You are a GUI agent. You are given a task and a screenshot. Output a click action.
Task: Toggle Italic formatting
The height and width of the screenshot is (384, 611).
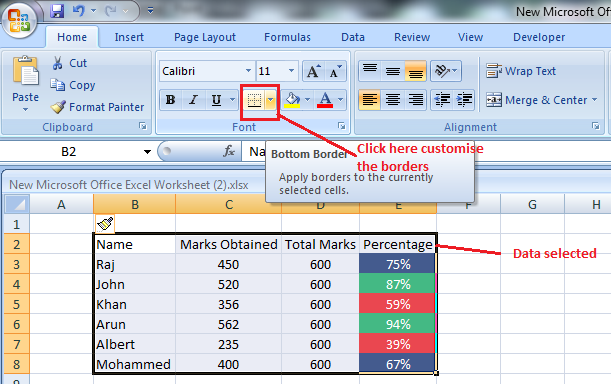point(193,100)
